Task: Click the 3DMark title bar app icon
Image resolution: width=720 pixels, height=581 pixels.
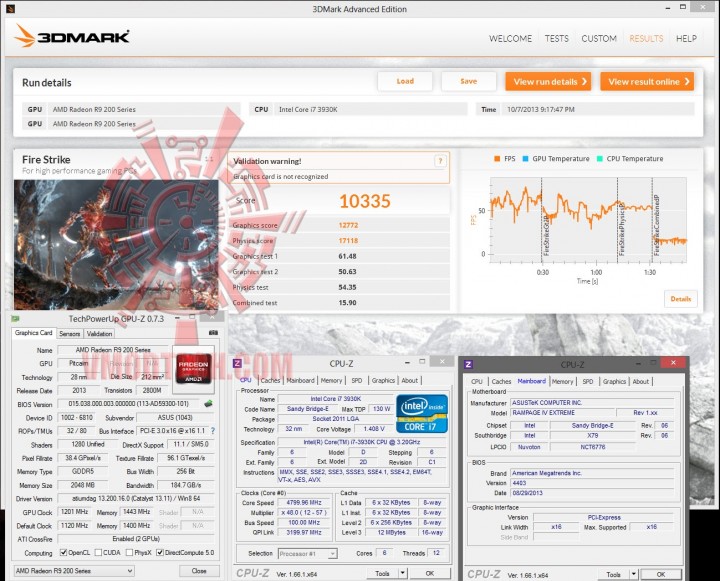Action: [x=11, y=8]
